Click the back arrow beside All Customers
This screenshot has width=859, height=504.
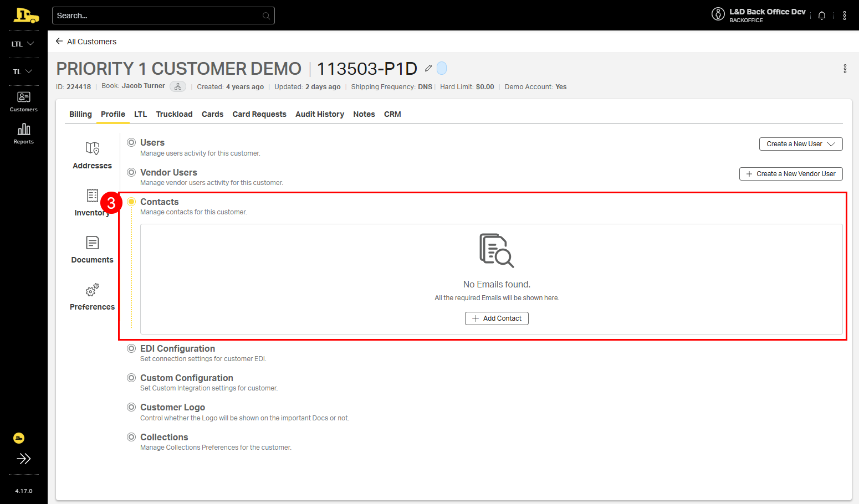pos(59,41)
